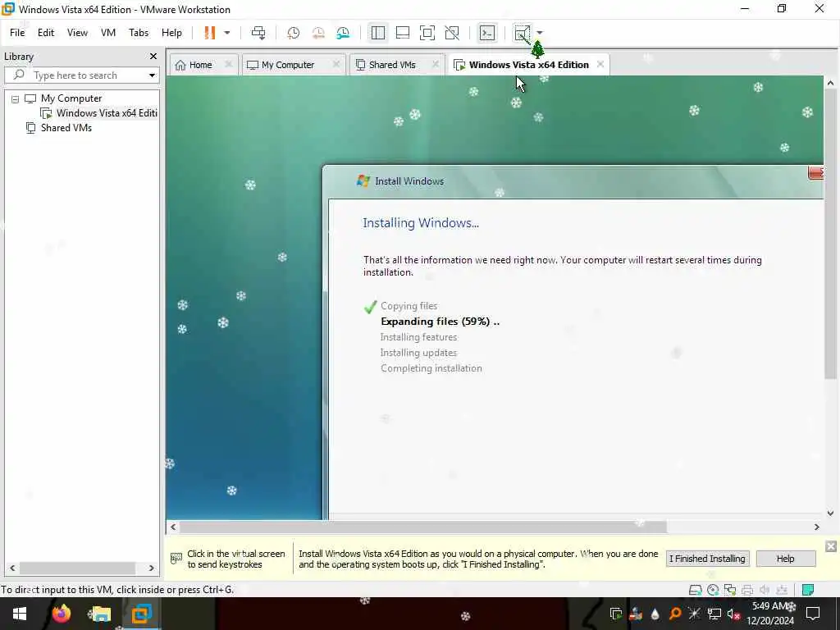
Task: Open Firefox from the taskbar
Action: pyautogui.click(x=61, y=614)
